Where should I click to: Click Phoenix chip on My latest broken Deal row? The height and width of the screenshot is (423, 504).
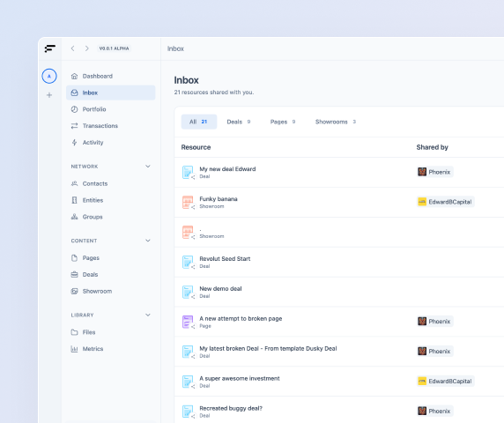click(435, 352)
